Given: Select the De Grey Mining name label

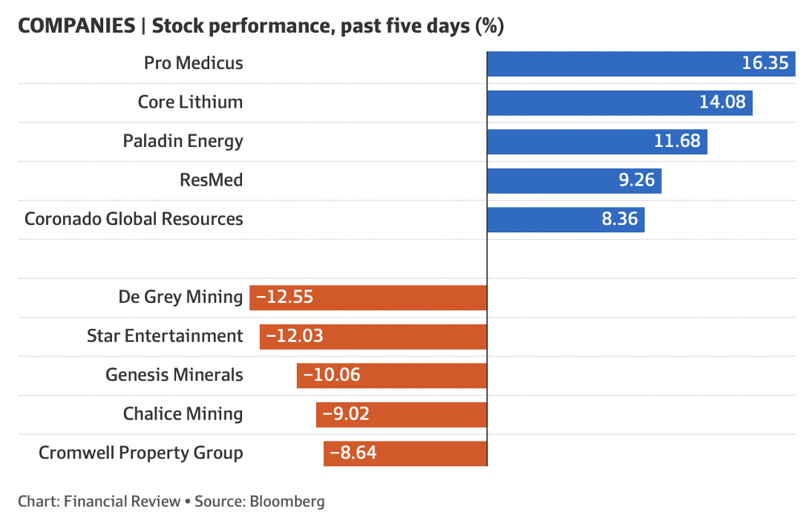Looking at the screenshot, I should (x=180, y=298).
